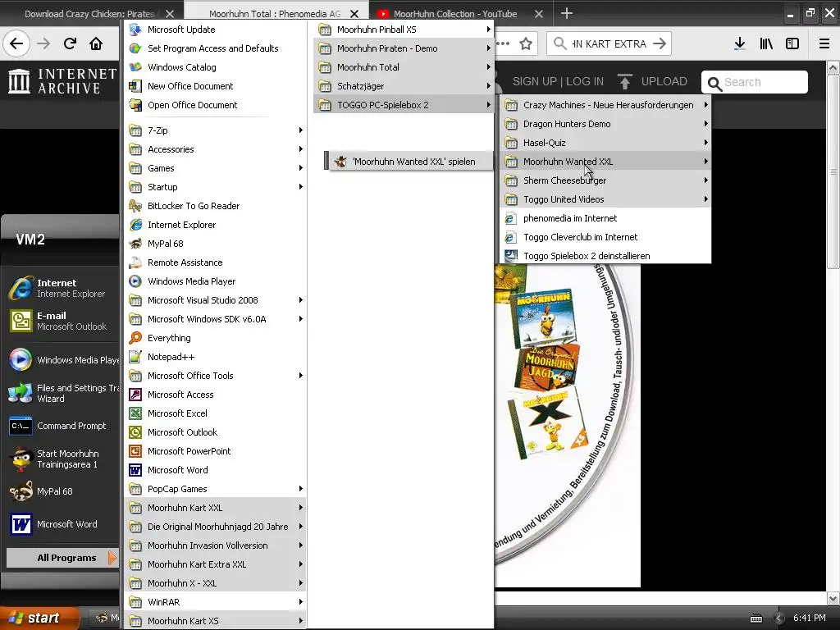The image size is (840, 630).
Task: Open Remote Assistance
Action: coord(214,262)
